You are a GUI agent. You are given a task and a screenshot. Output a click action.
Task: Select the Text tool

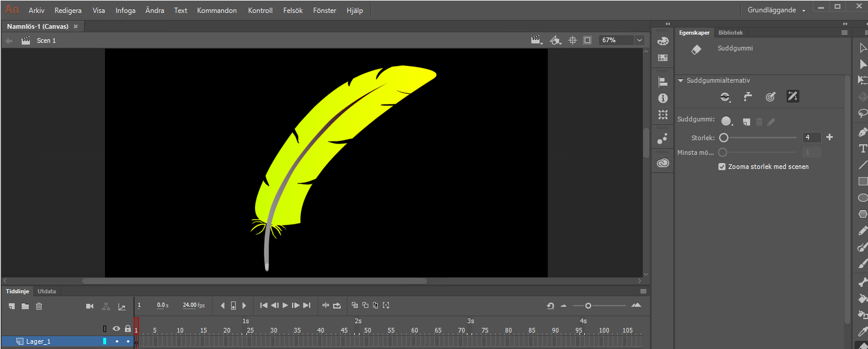[863, 149]
